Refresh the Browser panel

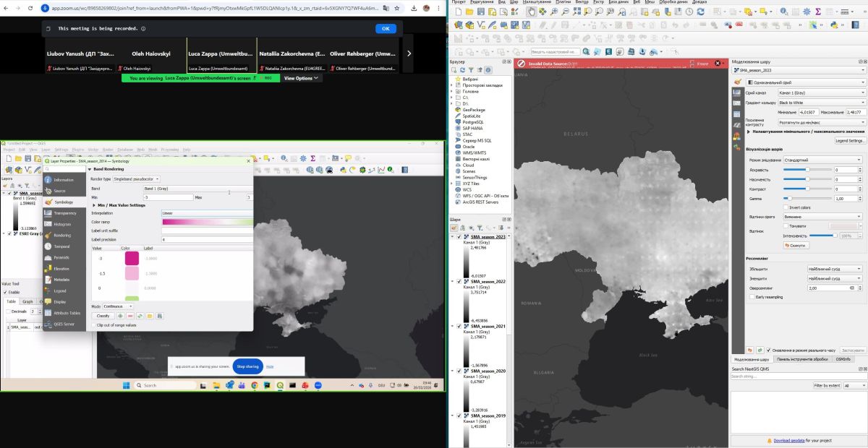(x=464, y=70)
